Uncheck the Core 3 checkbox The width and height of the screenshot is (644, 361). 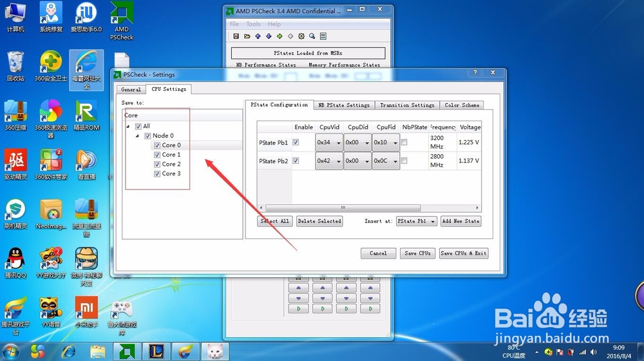[157, 173]
